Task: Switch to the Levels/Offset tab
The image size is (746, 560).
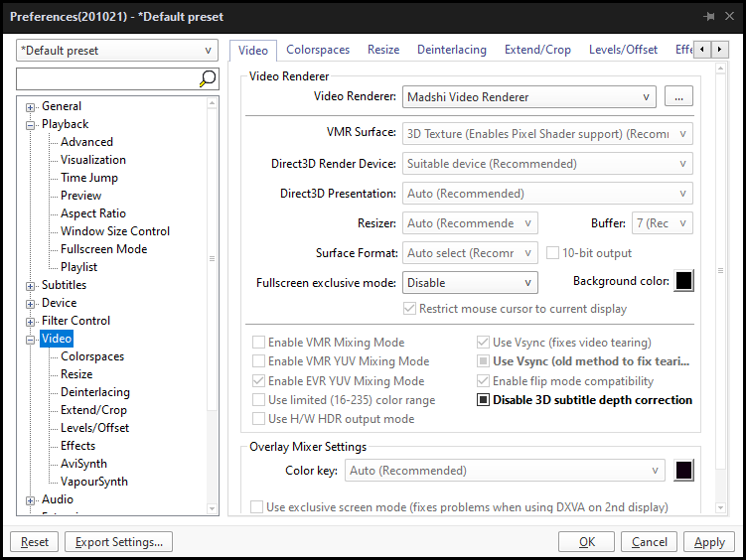Action: point(623,50)
